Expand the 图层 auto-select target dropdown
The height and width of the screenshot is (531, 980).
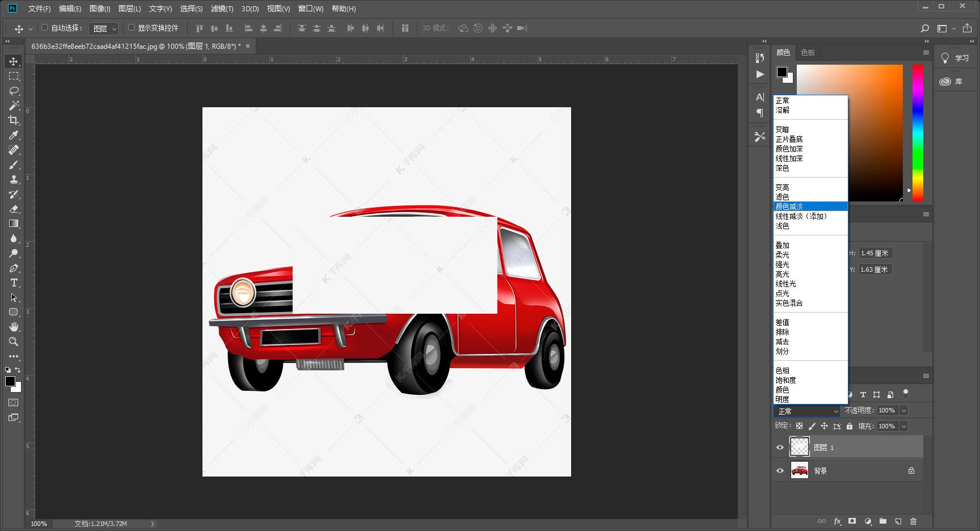coord(104,28)
